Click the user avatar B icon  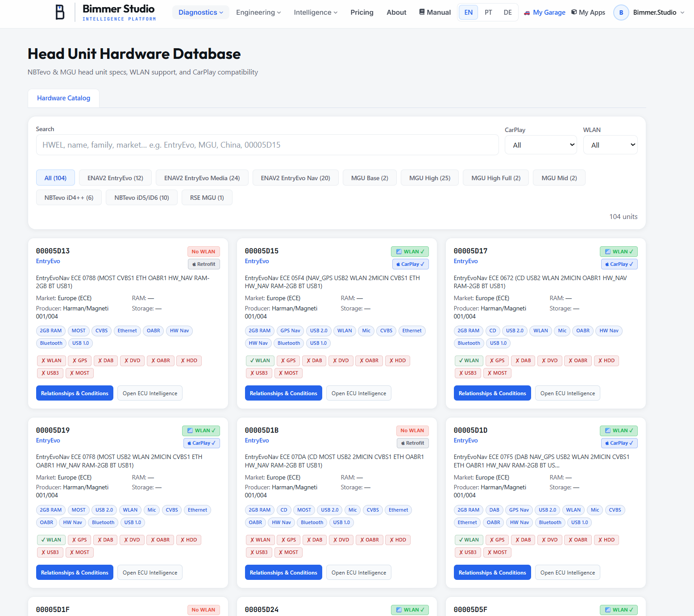(621, 12)
